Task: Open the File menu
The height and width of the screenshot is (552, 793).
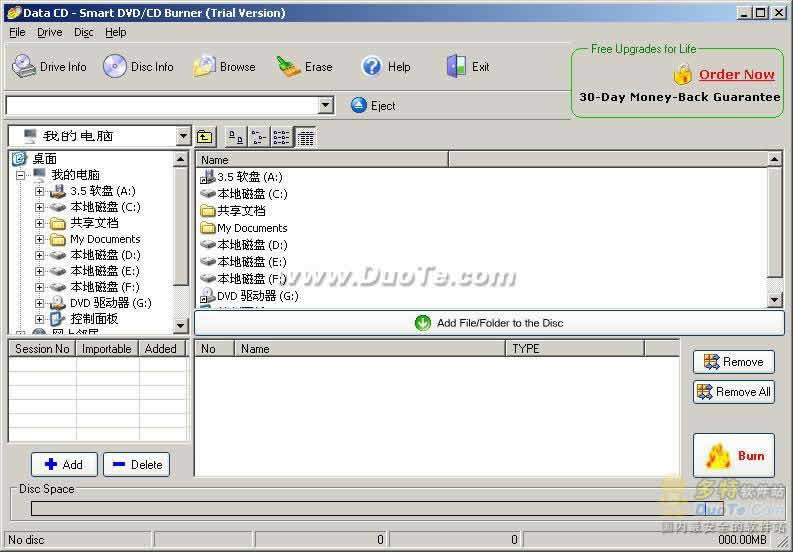Action: tap(17, 32)
